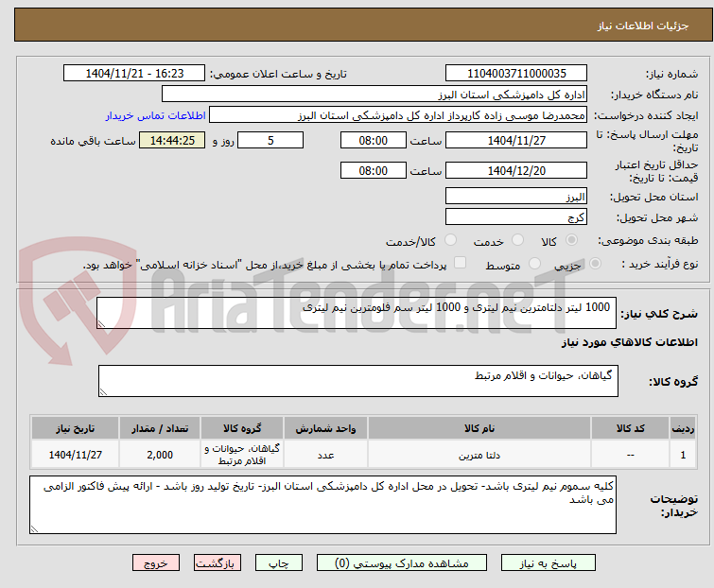714x588 pixels.
Task: Click the چاپ print button
Action: tap(279, 563)
